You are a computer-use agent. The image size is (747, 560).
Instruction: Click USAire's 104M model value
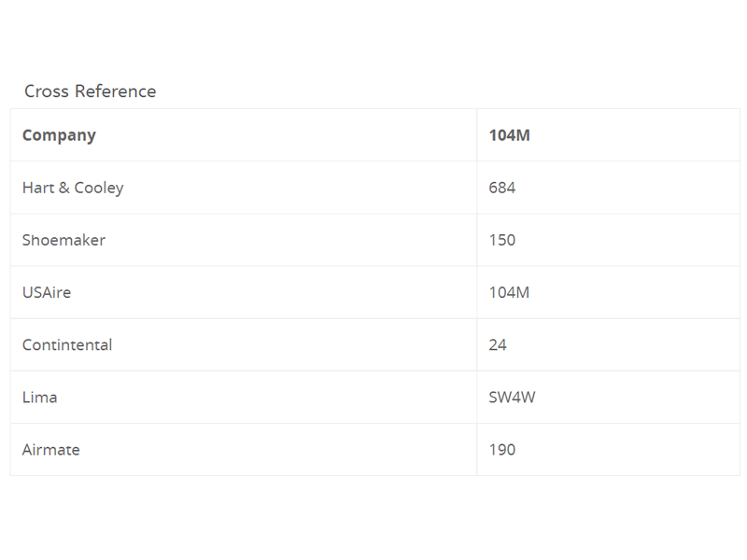509,292
